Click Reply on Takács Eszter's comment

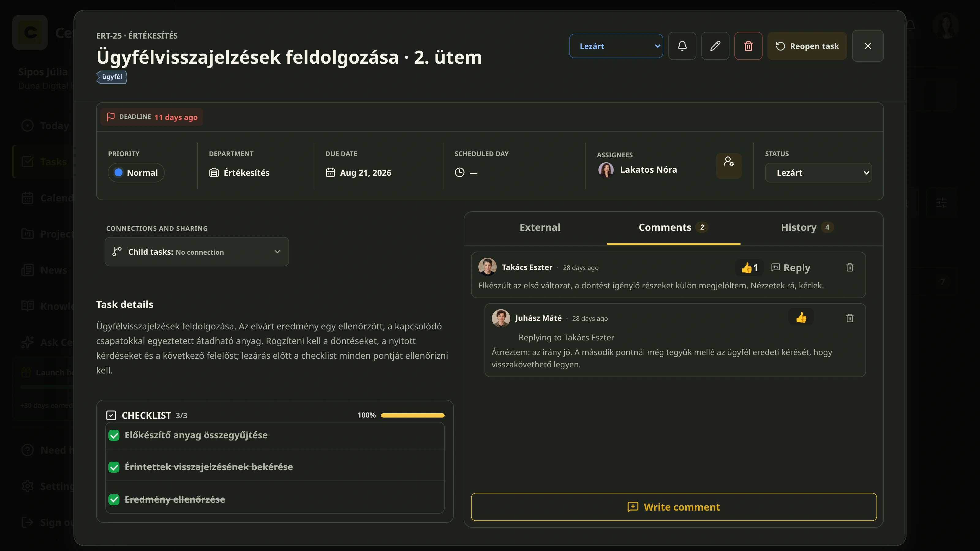[790, 268]
